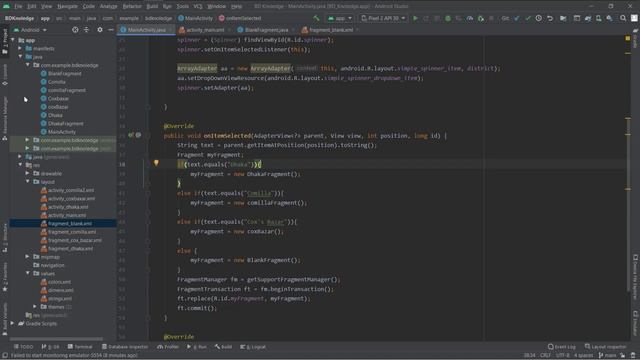Open the Android project view dropdown
This screenshot has height=360, width=640.
click(30, 30)
